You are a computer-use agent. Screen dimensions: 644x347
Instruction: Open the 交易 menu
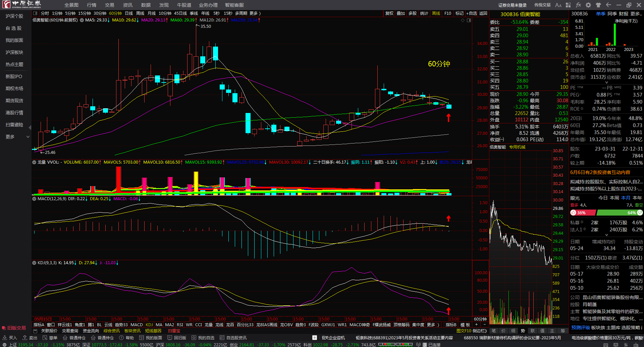110,5
